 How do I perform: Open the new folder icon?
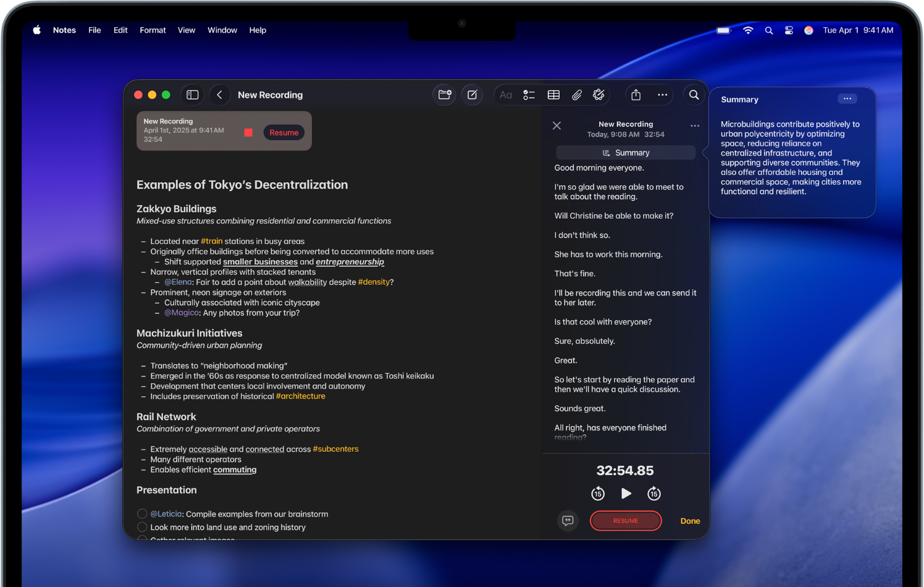(445, 95)
